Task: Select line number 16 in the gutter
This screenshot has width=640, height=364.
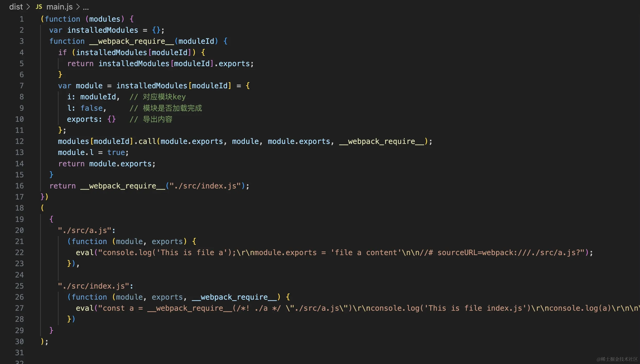Action: pyautogui.click(x=19, y=186)
